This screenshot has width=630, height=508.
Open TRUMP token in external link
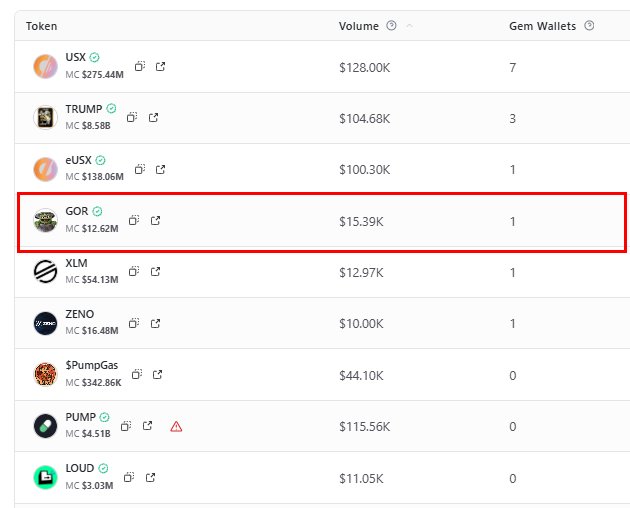[153, 117]
